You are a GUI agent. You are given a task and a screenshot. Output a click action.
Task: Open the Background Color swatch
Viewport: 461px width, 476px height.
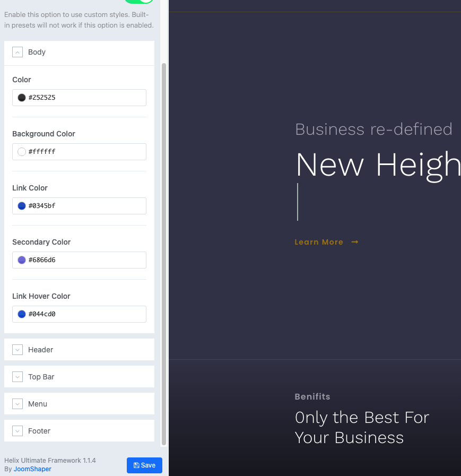(x=22, y=151)
